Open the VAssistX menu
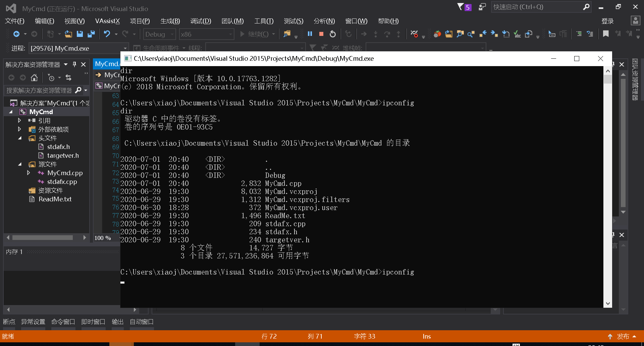 pyautogui.click(x=107, y=21)
